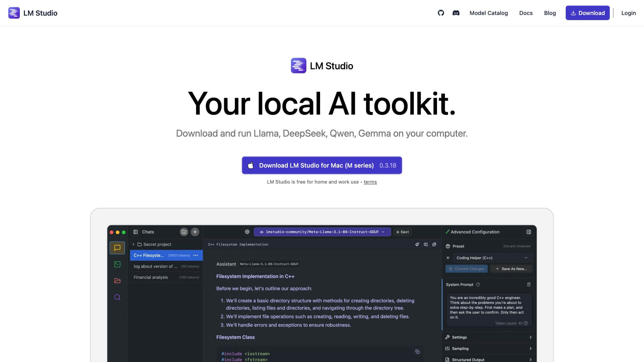This screenshot has width=644, height=362.
Task: Open the red folder sidebar icon
Action: click(117, 281)
